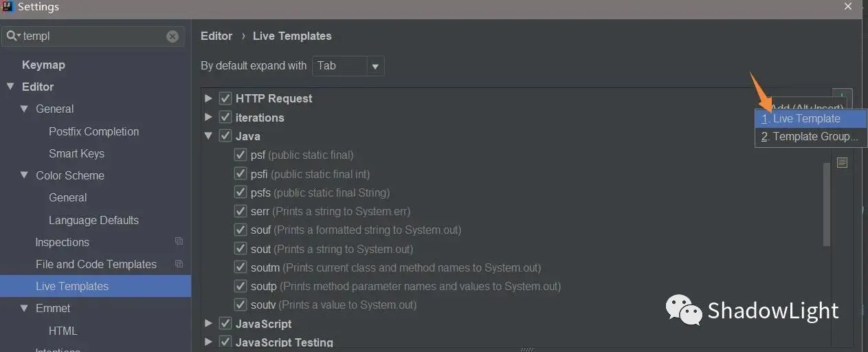Click project-level icon next to Inspections
868x352 pixels.
(x=179, y=242)
